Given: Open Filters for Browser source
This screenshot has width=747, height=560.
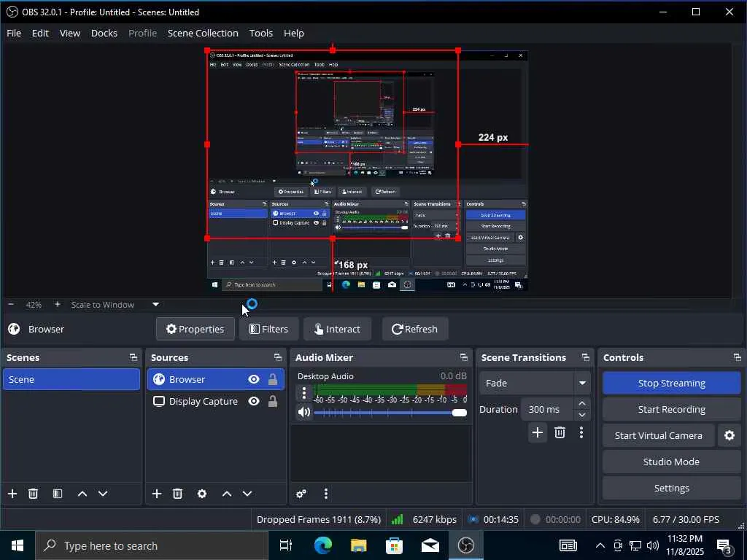Looking at the screenshot, I should coord(269,329).
